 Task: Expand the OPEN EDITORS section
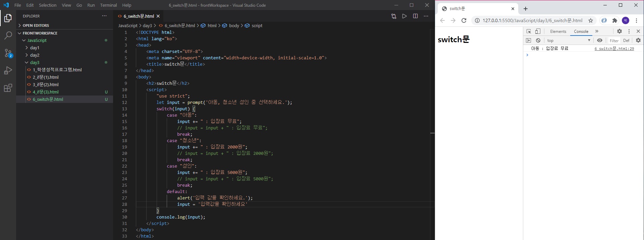point(36,25)
